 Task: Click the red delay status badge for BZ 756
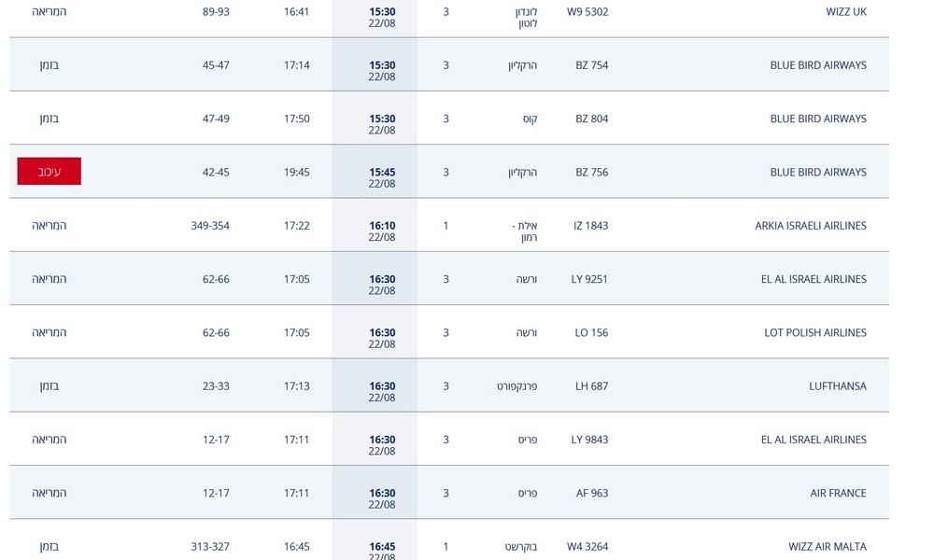pos(49,172)
